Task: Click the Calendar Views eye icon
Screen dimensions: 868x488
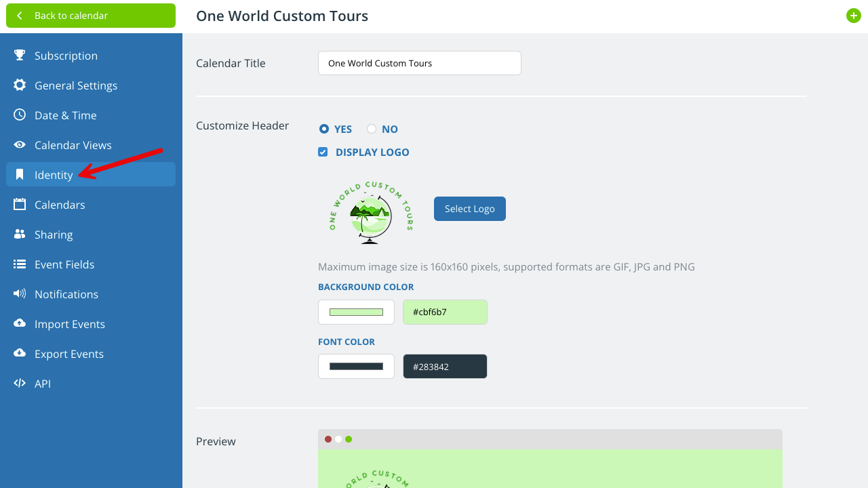Action: coord(20,144)
